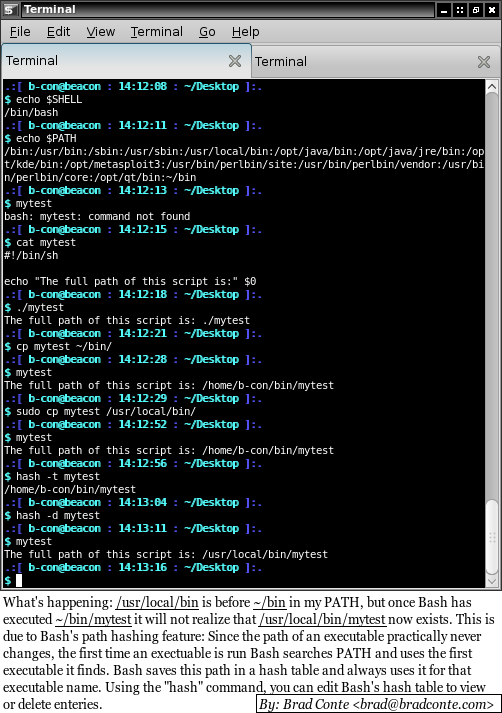Viewport: 502px width, 713px height.
Task: Minimize the Terminal window
Action: point(444,10)
